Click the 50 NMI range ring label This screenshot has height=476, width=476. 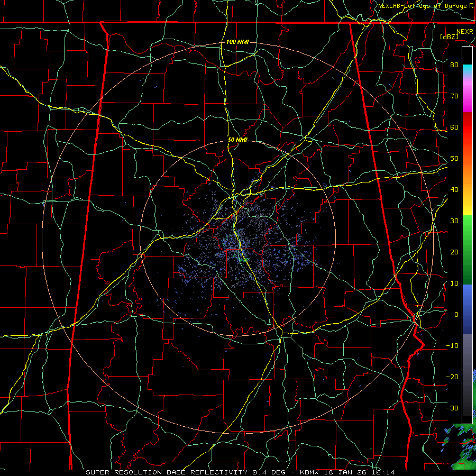[x=237, y=140]
